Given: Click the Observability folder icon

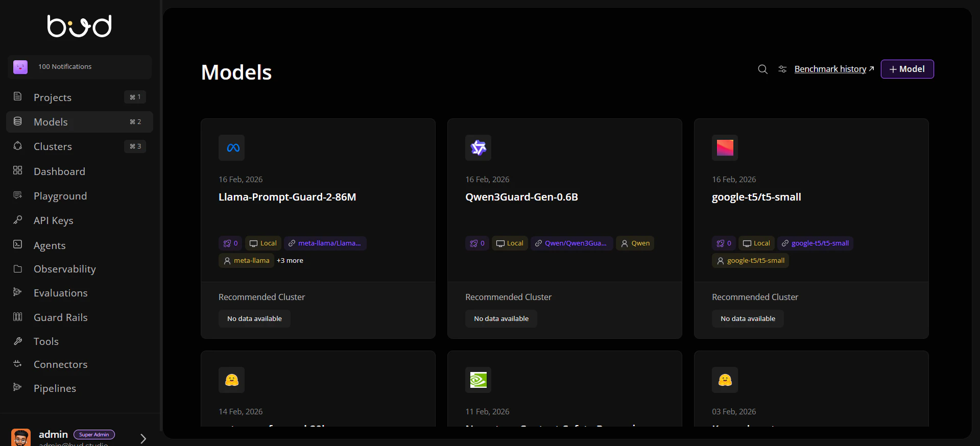Looking at the screenshot, I should [18, 268].
